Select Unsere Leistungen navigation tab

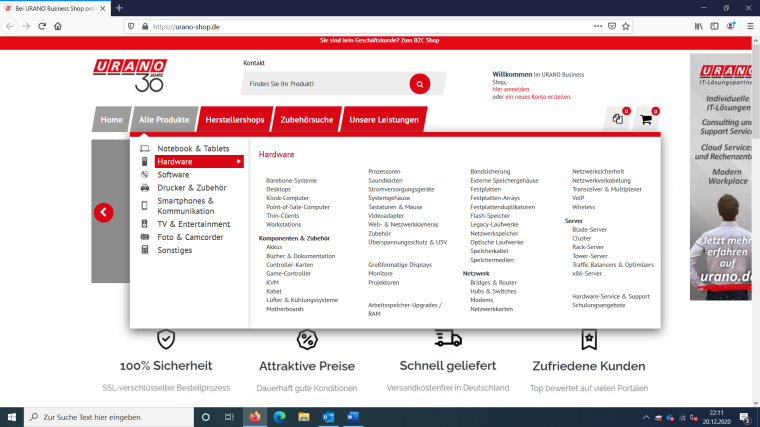[x=383, y=120]
